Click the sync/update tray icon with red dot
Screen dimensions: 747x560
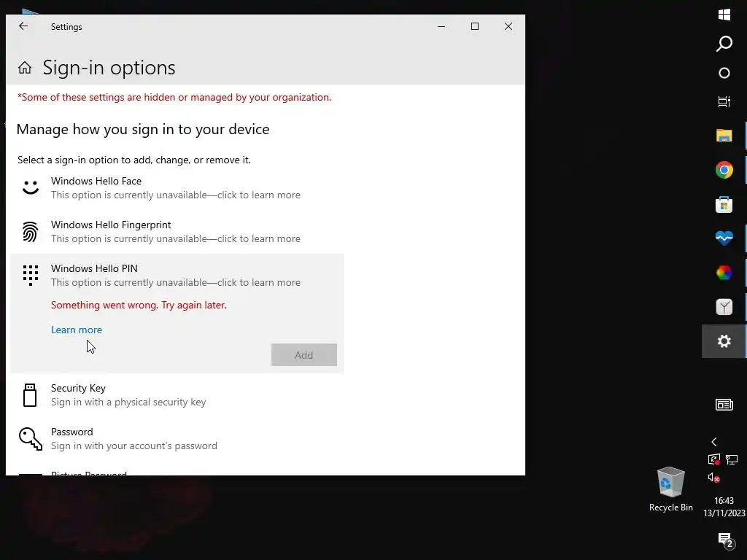pos(713,459)
